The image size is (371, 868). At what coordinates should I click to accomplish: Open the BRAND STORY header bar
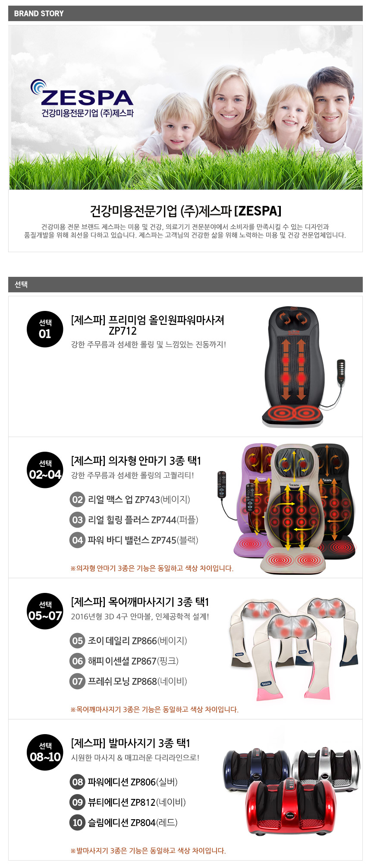click(x=185, y=13)
